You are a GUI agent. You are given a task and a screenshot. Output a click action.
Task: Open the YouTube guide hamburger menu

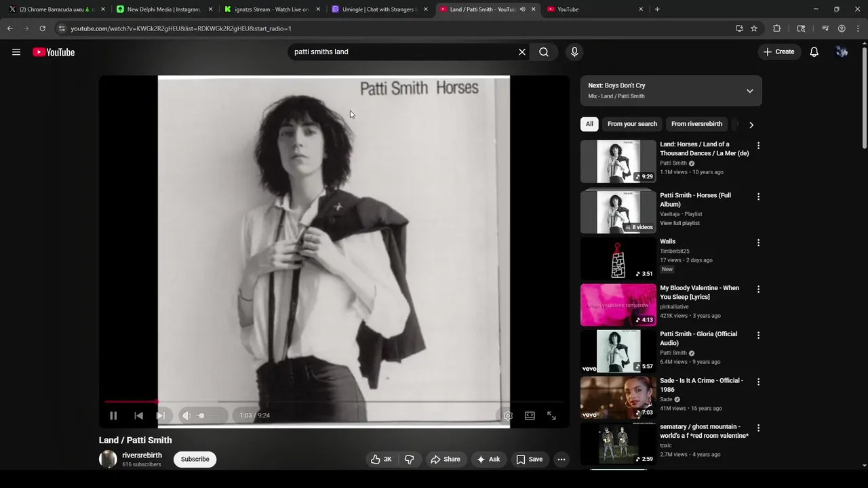tap(16, 52)
